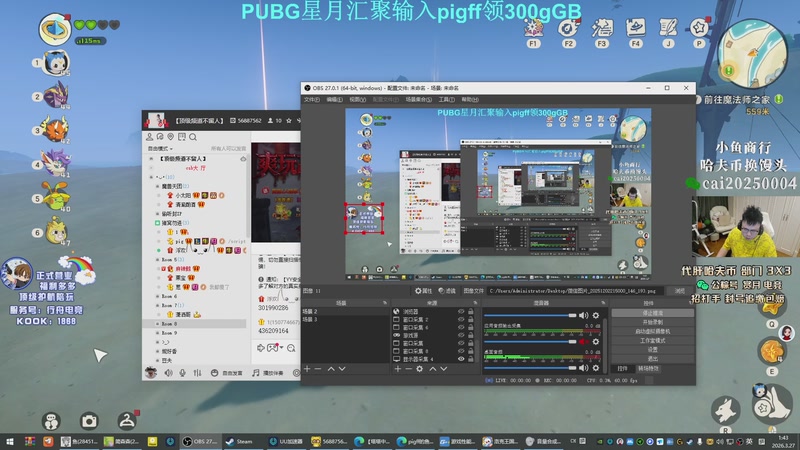This screenshot has height=450, width=800.
Task: Open settings gear of top mixer channel
Action: coord(595,315)
